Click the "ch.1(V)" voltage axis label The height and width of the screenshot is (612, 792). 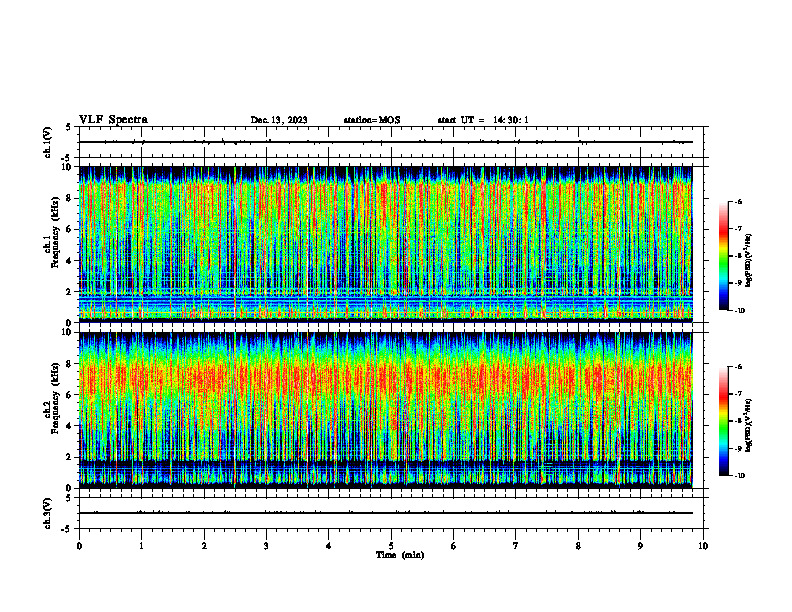tap(47, 142)
